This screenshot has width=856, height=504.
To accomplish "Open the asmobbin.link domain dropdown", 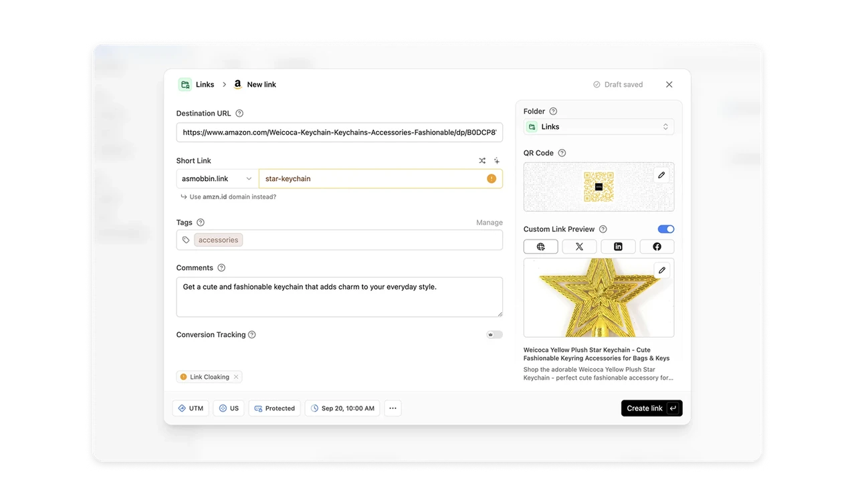I will coord(217,178).
